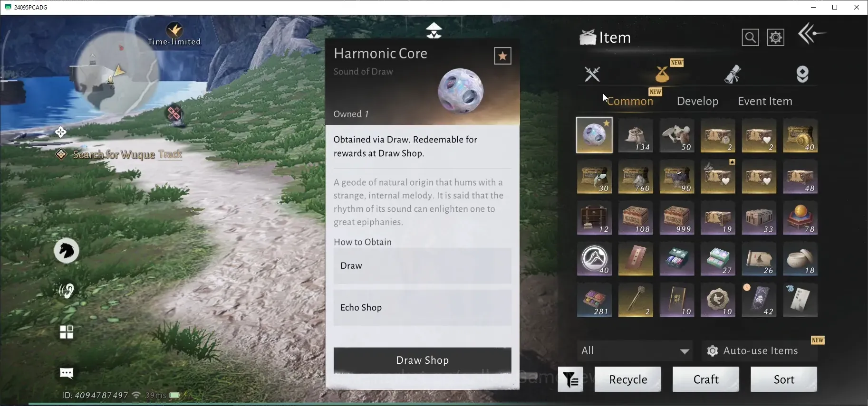
Task: Select the scroll painting item with 26
Action: coord(759,259)
